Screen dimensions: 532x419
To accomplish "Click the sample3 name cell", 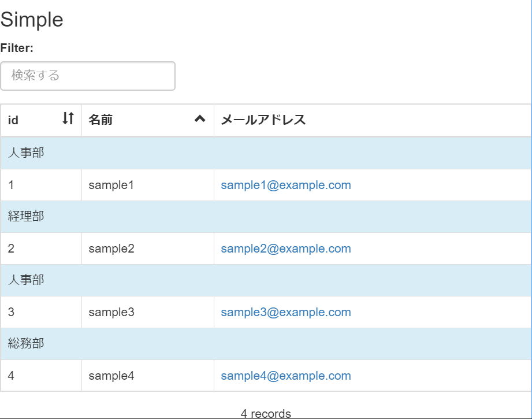I will coord(148,312).
